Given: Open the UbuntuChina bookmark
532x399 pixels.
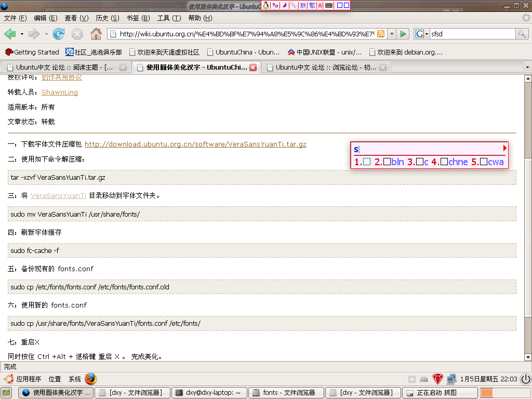Looking at the screenshot, I should pos(243,52).
